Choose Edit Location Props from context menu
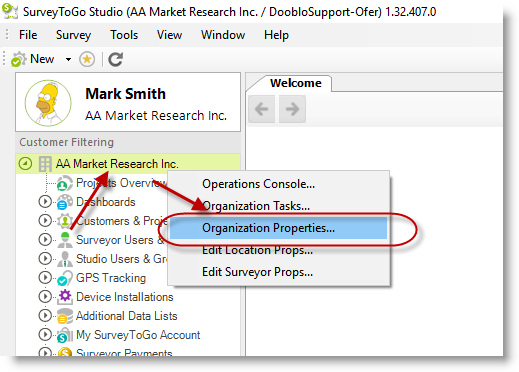This screenshot has height=372, width=519. [279, 250]
